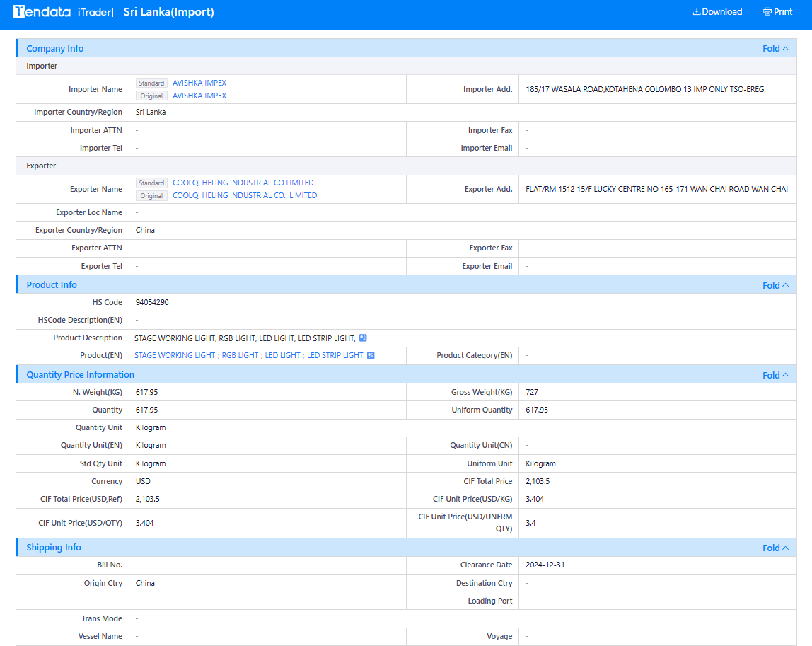Click Uniform Unit value Kilogram

point(540,463)
